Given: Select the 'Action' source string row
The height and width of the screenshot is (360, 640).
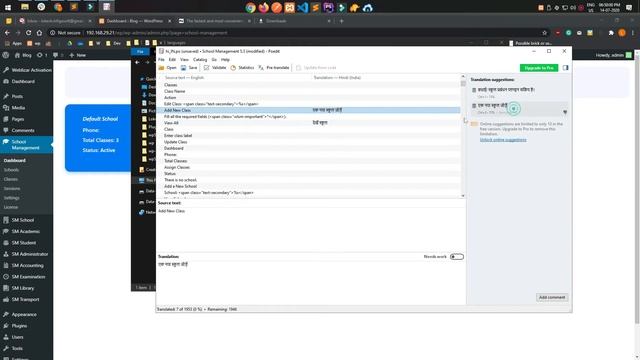Looking at the screenshot, I should coord(310,98).
